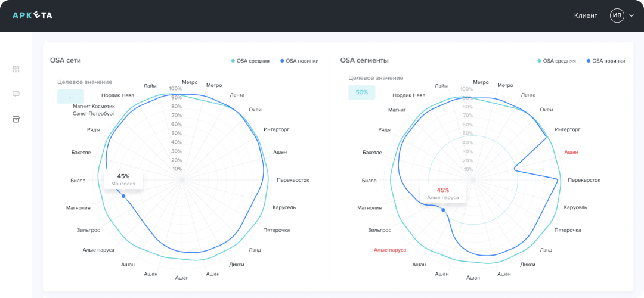
Task: Toggle OSA средняя series in OSA сегменты chart
Action: click(556, 61)
